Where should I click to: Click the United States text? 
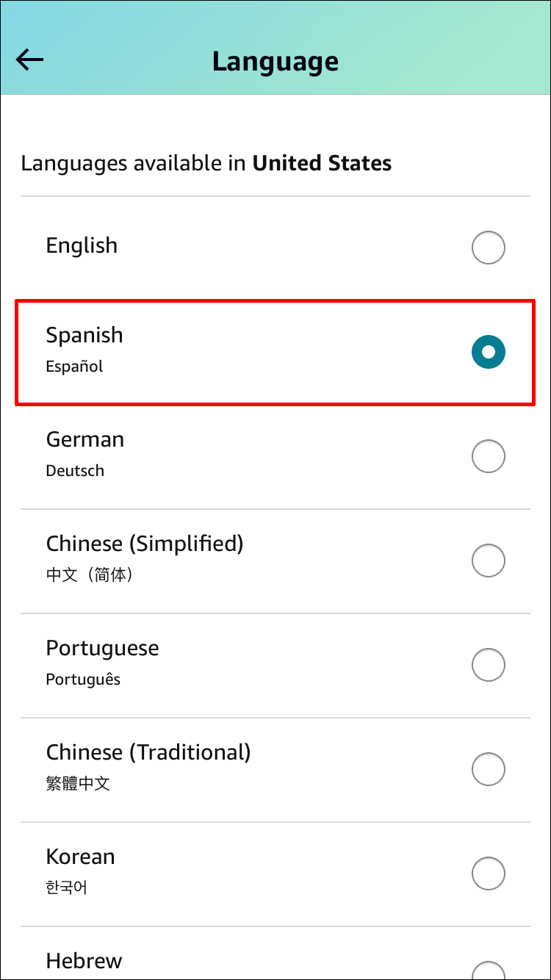pos(323,163)
